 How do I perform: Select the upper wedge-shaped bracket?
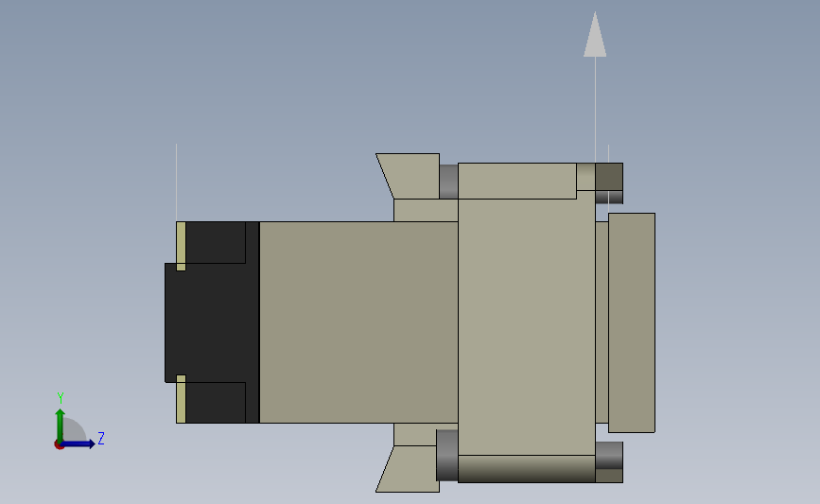(410, 176)
